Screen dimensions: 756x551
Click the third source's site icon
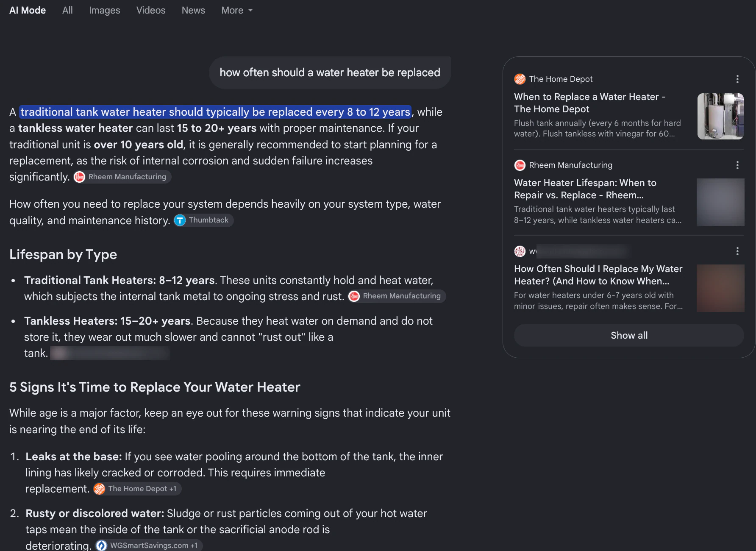pos(520,251)
